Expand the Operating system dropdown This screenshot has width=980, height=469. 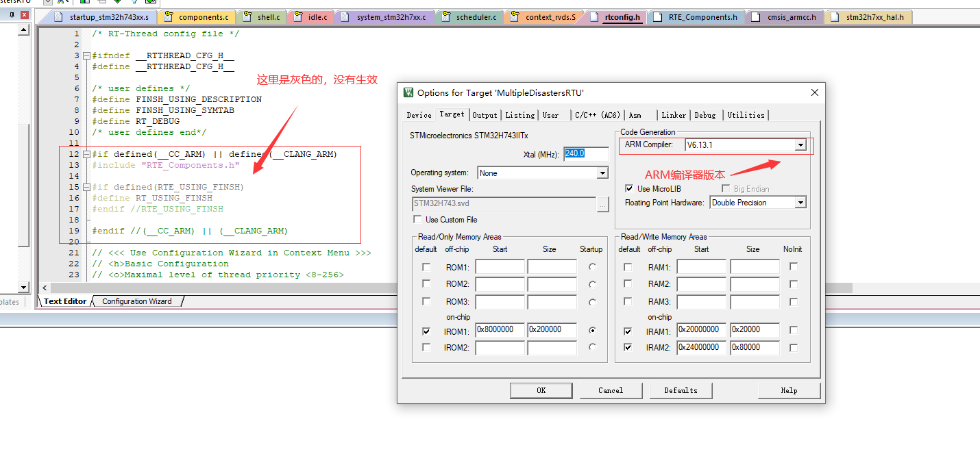coord(602,173)
